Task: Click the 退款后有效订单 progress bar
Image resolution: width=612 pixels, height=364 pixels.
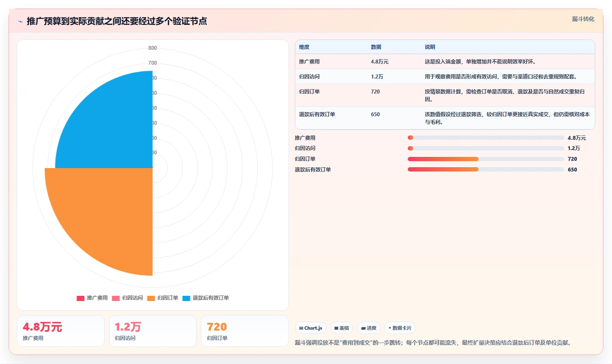Action: (486, 169)
